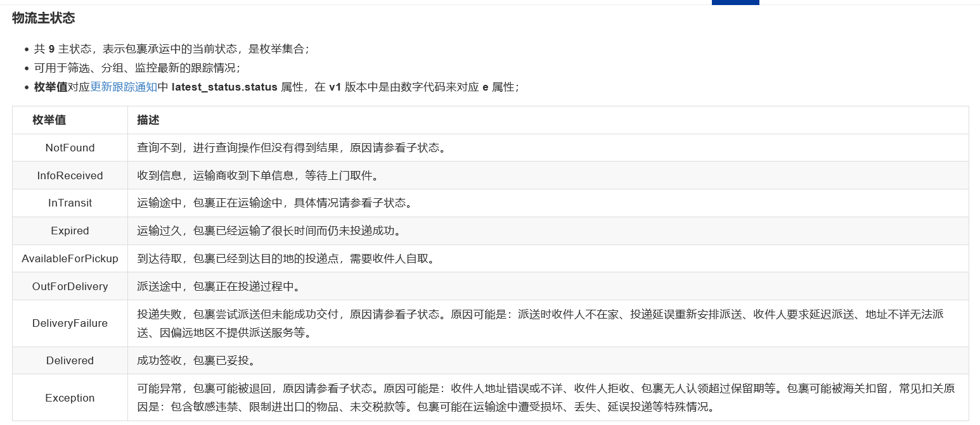
Task: Select the AvailableForPickup enum value cell
Action: click(x=70, y=258)
